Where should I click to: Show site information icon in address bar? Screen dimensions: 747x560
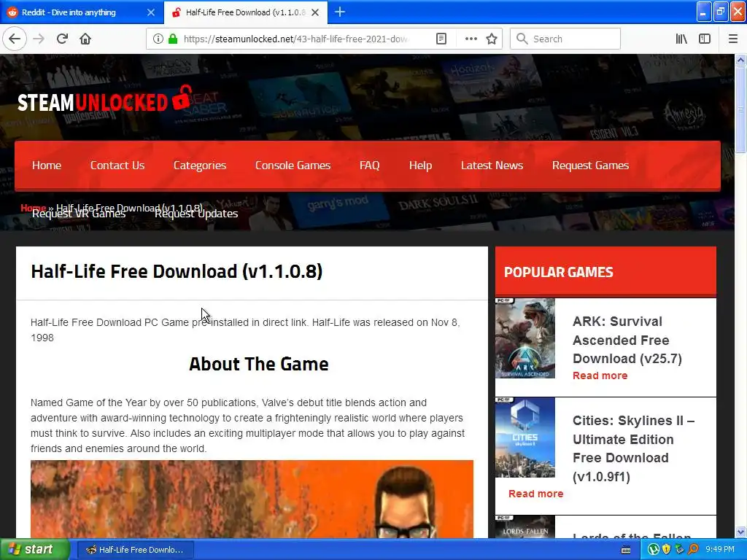pyautogui.click(x=158, y=39)
